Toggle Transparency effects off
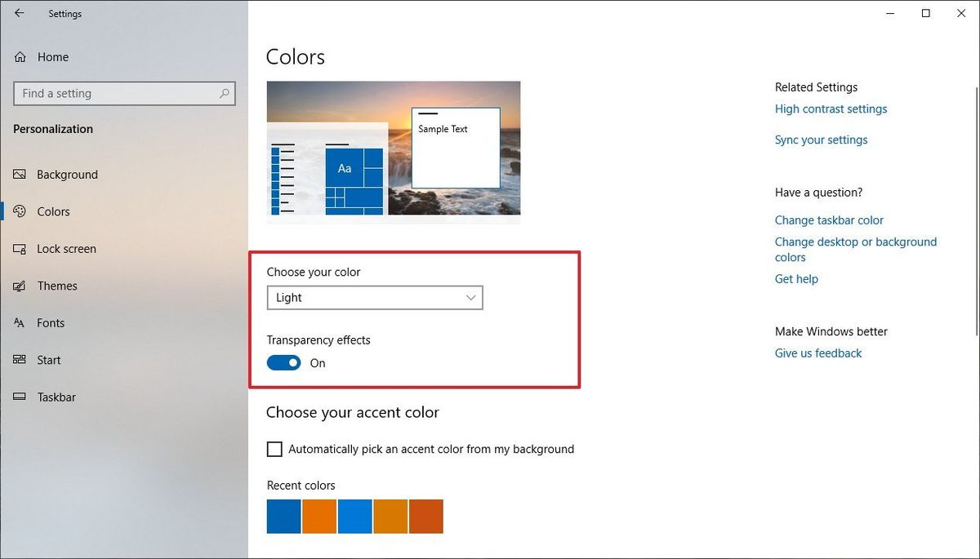The image size is (980, 559). 283,362
